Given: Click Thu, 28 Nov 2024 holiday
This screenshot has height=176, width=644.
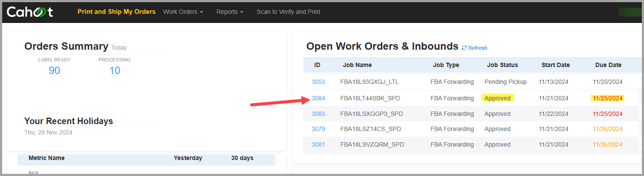Looking at the screenshot, I should [x=49, y=132].
